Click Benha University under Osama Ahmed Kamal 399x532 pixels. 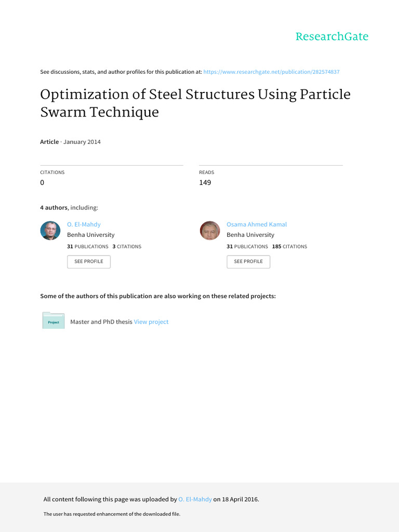[250, 235]
